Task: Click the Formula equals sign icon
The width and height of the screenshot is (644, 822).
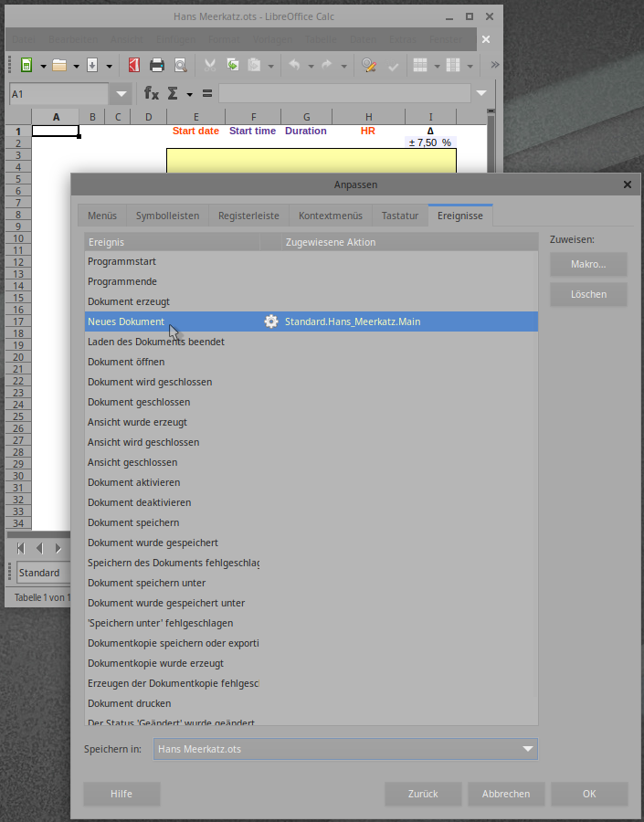Action: coord(207,94)
